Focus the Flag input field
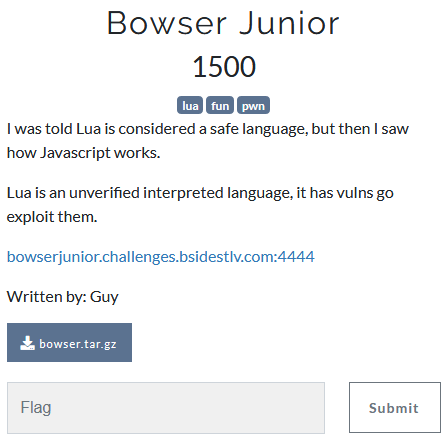The width and height of the screenshot is (445, 441). [166, 408]
